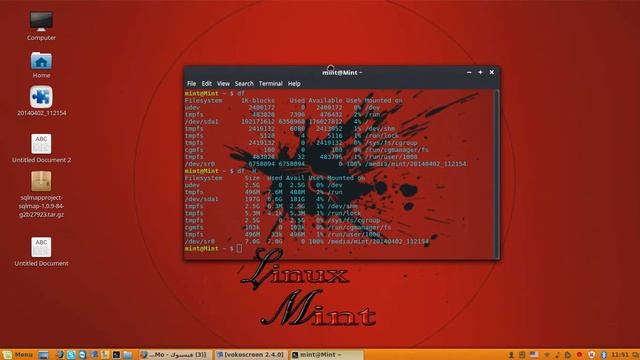Click the terminal vertical scrollbar

[x=496, y=173]
